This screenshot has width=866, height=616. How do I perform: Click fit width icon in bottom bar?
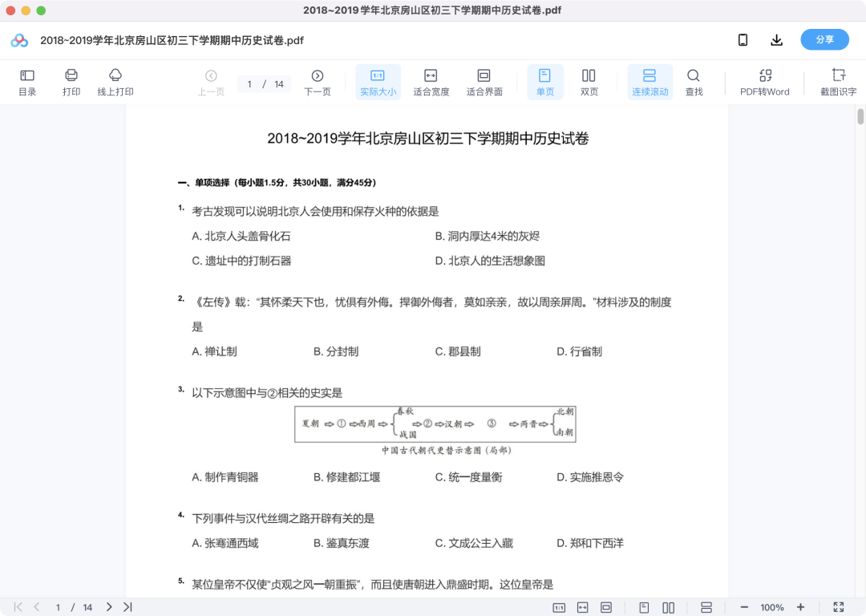tap(583, 608)
